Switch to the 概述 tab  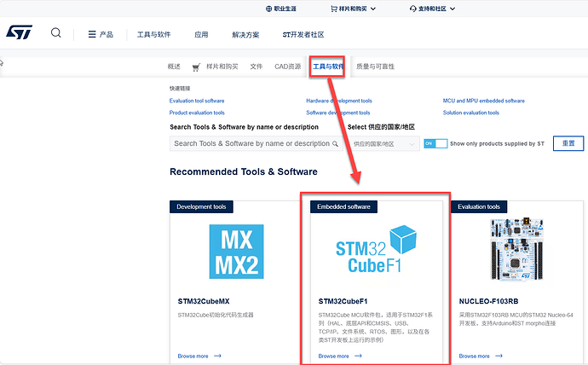tap(174, 67)
